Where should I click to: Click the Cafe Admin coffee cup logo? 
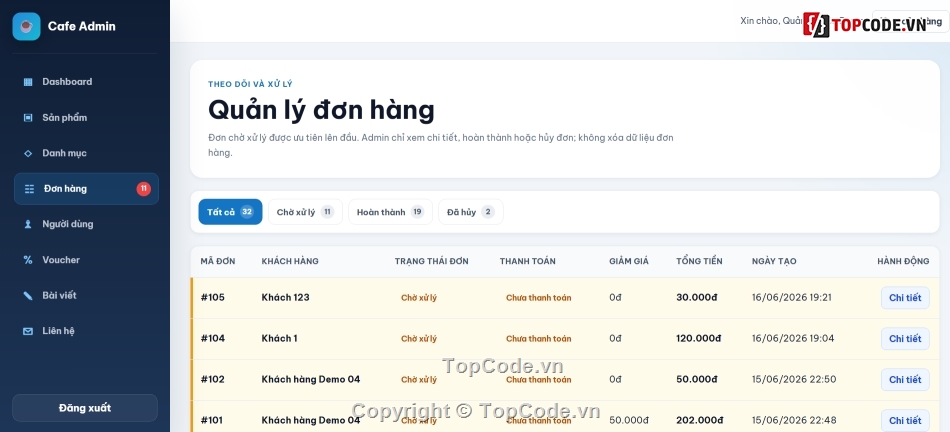[26, 27]
